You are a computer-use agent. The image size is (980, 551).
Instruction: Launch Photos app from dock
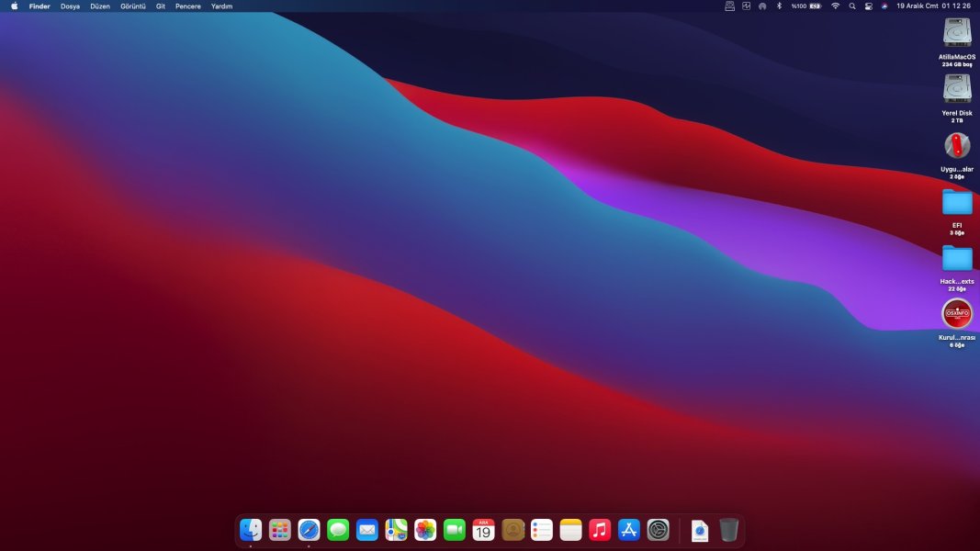tap(425, 530)
